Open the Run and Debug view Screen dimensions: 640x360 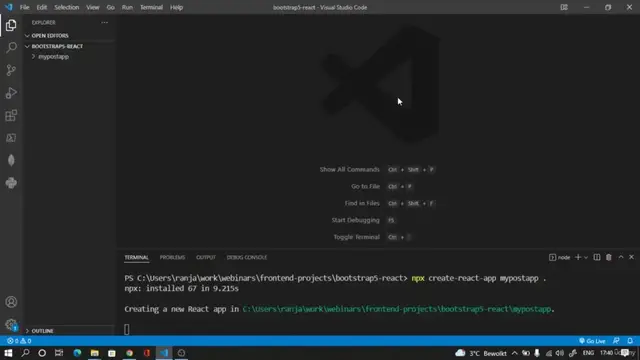point(11,93)
